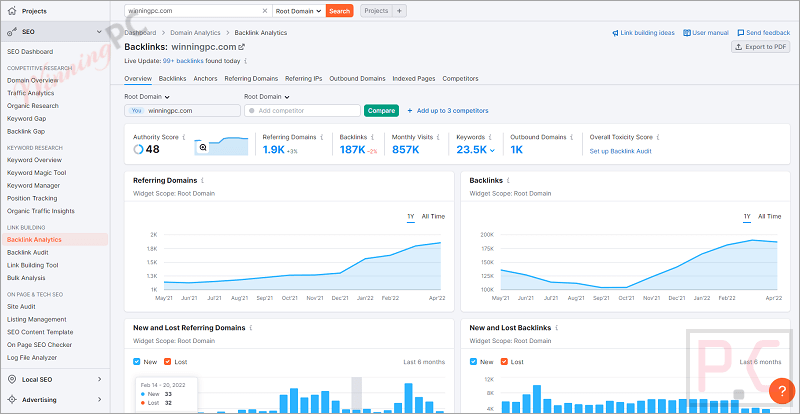Collapse the SEO sidebar section
The width and height of the screenshot is (800, 414).
[99, 32]
